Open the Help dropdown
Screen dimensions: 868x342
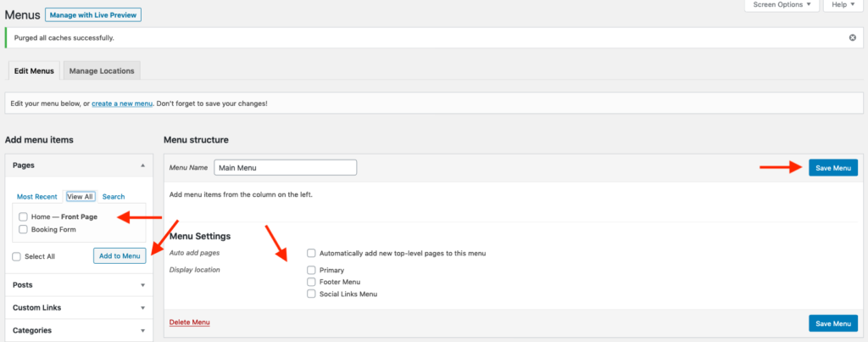(x=843, y=5)
